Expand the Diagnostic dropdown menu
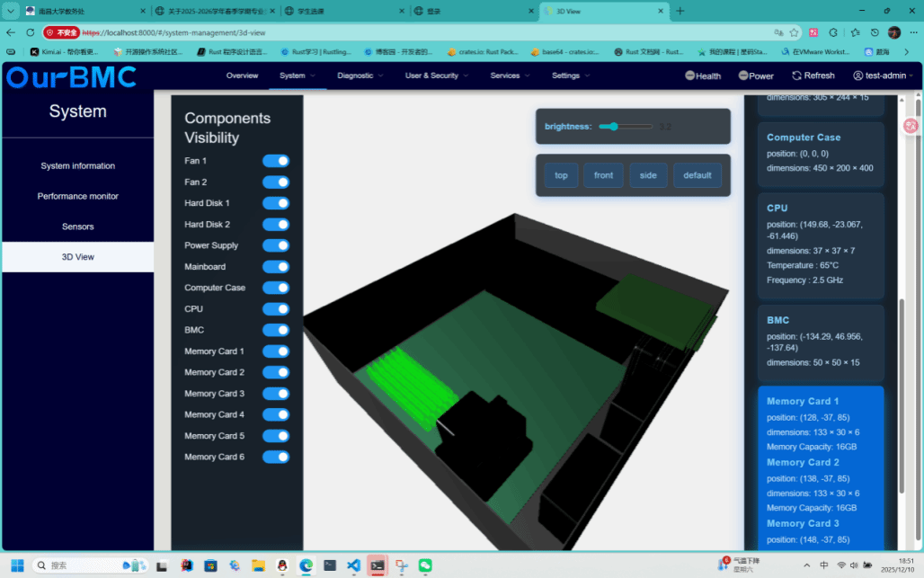The height and width of the screenshot is (578, 924). [x=360, y=76]
